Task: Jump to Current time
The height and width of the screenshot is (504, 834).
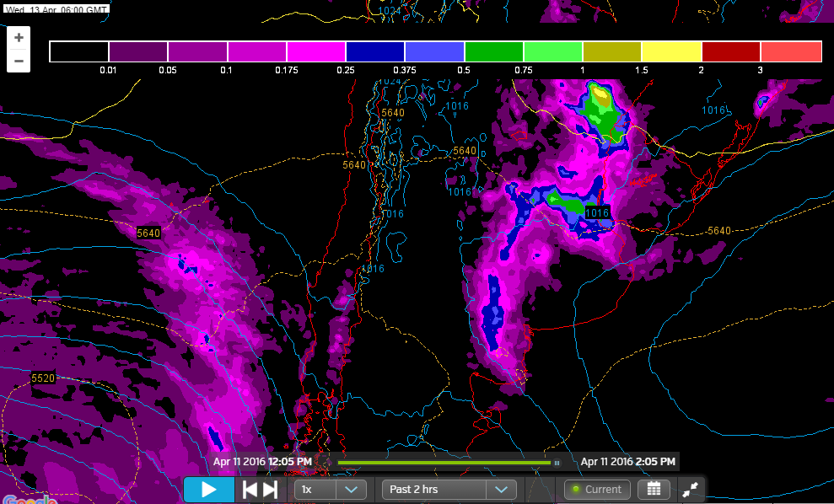Action: tap(597, 489)
